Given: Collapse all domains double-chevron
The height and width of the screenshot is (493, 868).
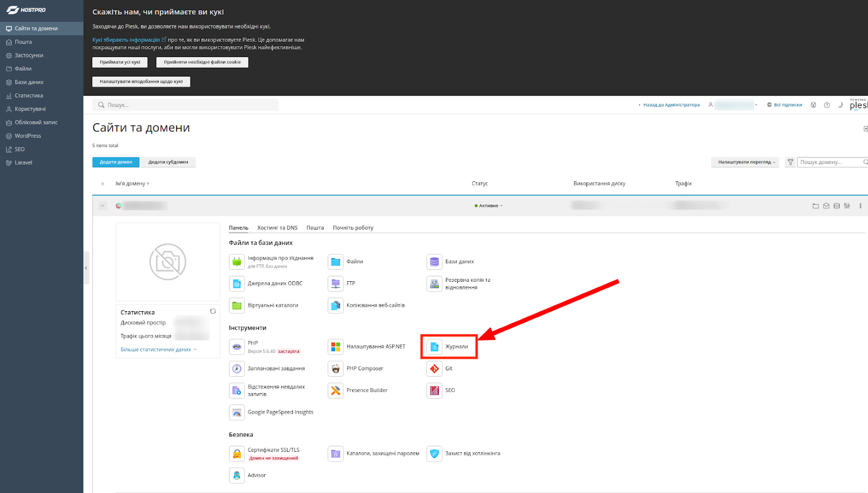Looking at the screenshot, I should click(x=103, y=184).
